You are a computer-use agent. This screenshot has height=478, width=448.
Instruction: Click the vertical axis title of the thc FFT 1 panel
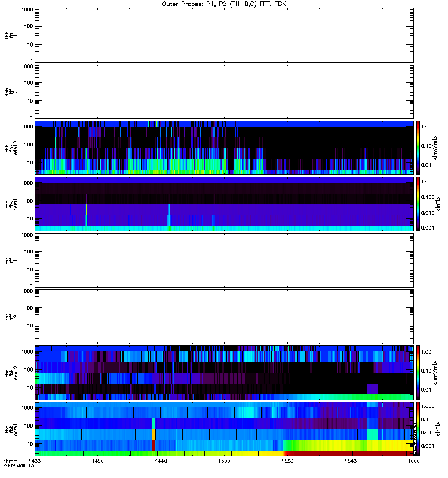[x=11, y=261]
